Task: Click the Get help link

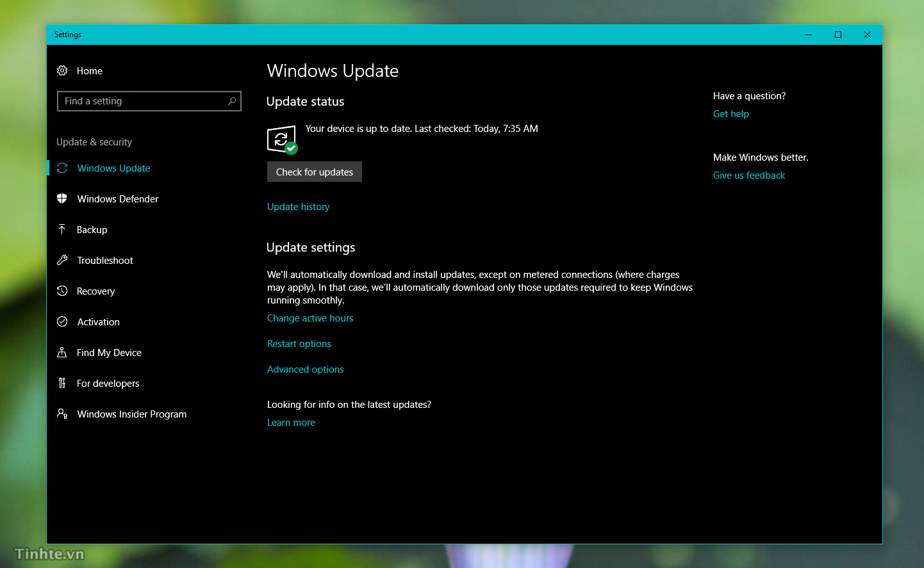Action: click(731, 114)
